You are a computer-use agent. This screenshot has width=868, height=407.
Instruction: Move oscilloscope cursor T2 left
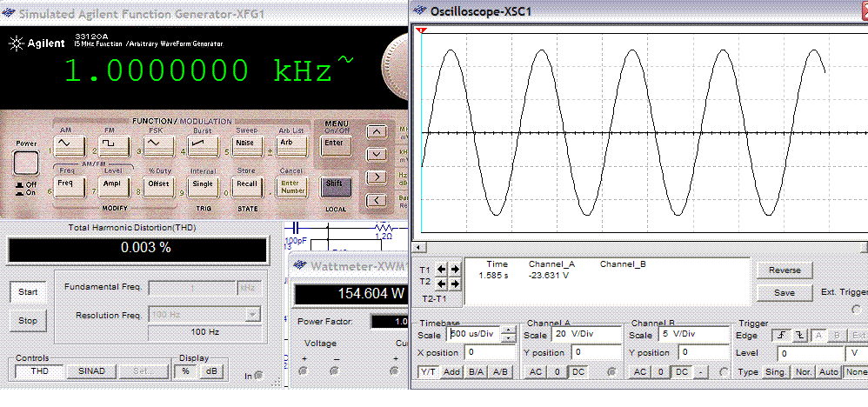(x=443, y=284)
